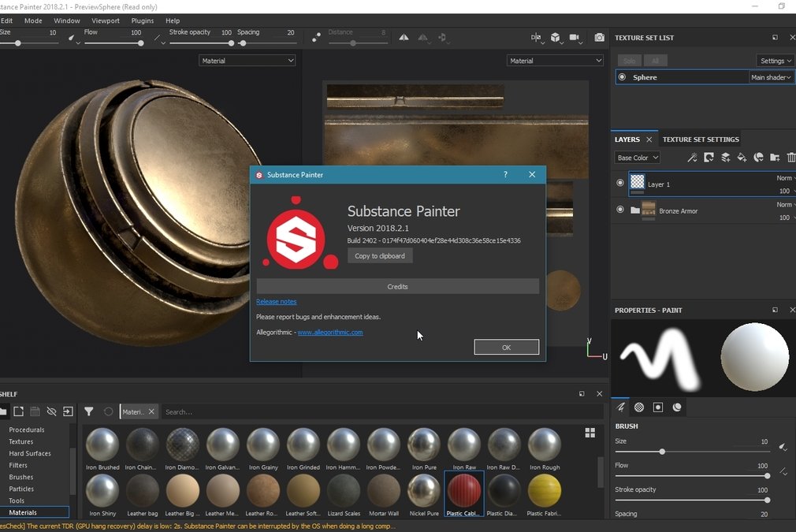Viewport: 796px width, 532px height.
Task: Open the Help menu
Action: (173, 20)
